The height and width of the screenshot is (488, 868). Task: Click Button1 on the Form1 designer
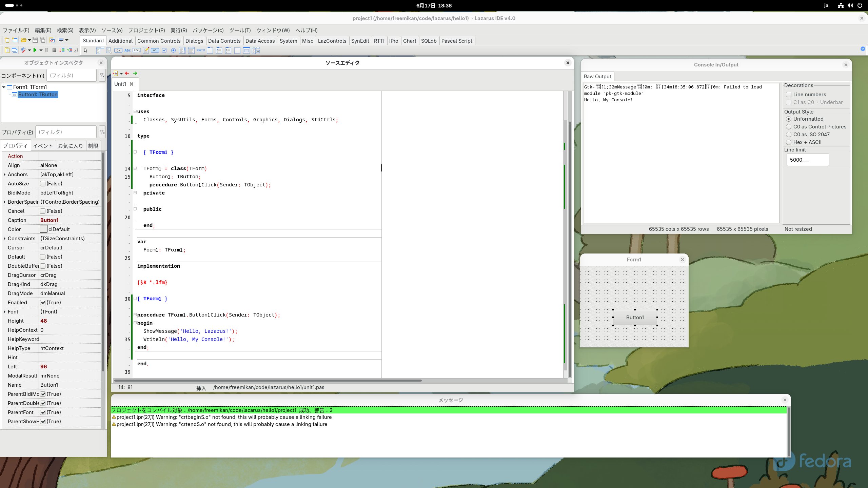point(635,318)
